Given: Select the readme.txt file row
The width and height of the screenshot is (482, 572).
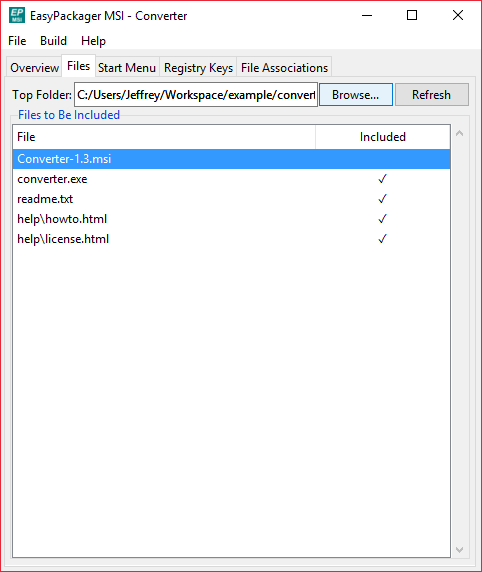Looking at the screenshot, I should [x=231, y=199].
